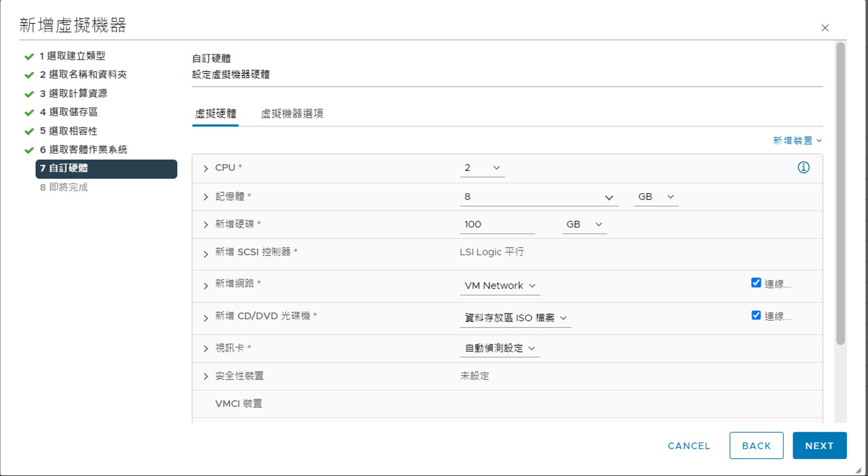The width and height of the screenshot is (868, 476).
Task: Open the CPU count dropdown
Action: (x=482, y=168)
